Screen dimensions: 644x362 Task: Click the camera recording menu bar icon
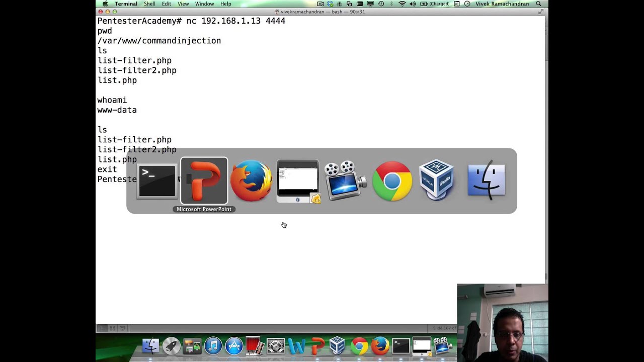[x=320, y=4]
